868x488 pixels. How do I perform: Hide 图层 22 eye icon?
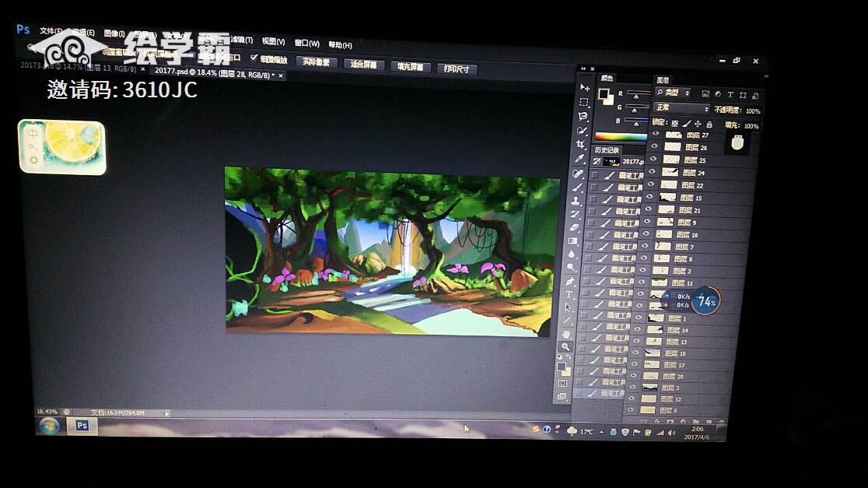click(x=652, y=184)
